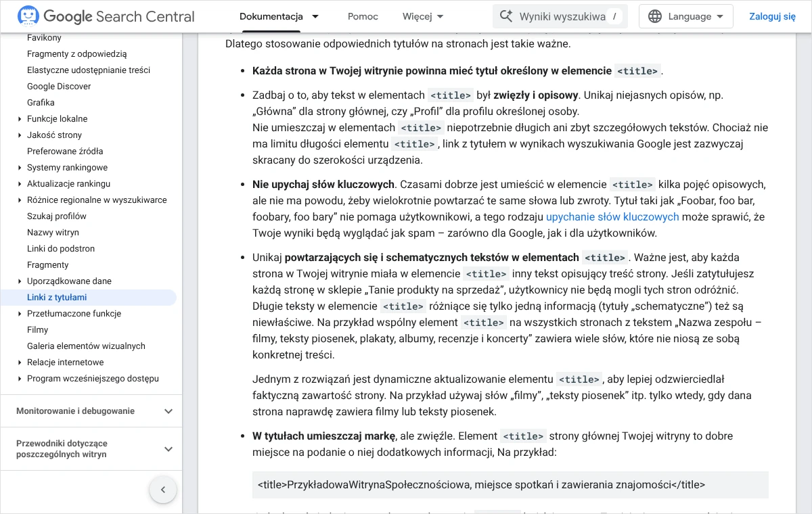Open Szukaj profilów sidebar item

pos(57,216)
